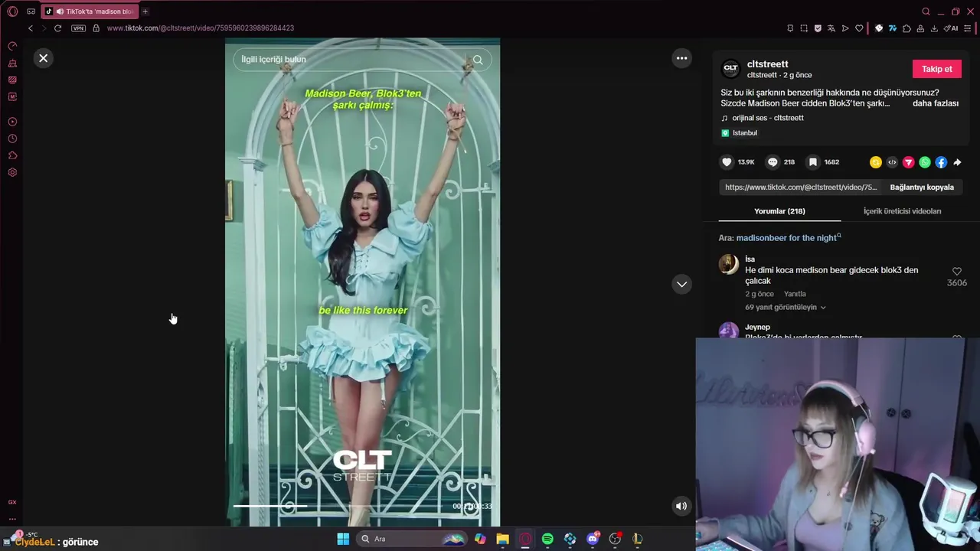Toggle the ad blocker shield icon
Viewport: 980px width, 551px height.
click(818, 28)
